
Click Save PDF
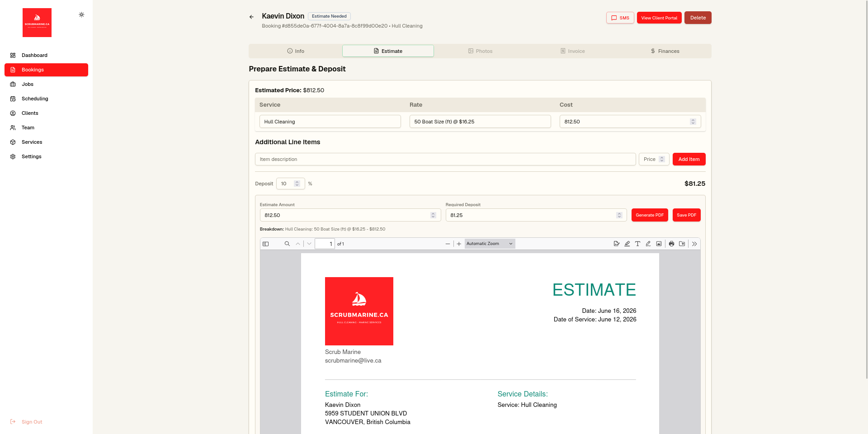coord(686,215)
